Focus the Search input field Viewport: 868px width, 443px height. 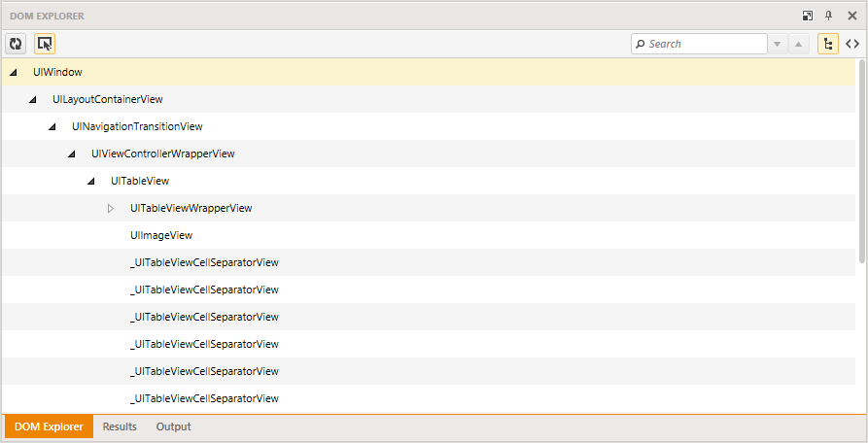(x=699, y=44)
